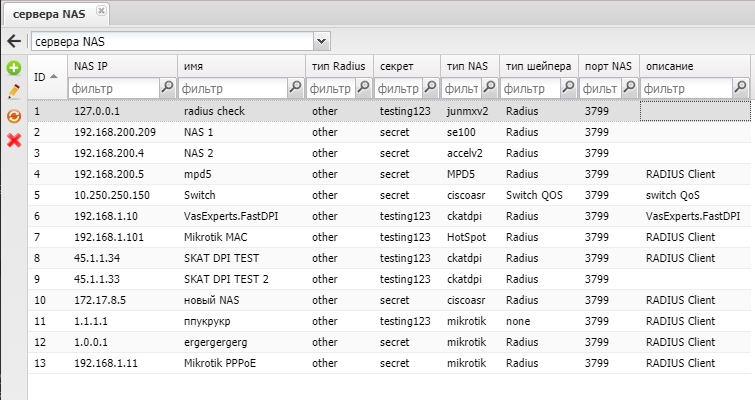This screenshot has height=400, width=755.
Task: Click the pencil edit icon
Action: click(x=14, y=92)
